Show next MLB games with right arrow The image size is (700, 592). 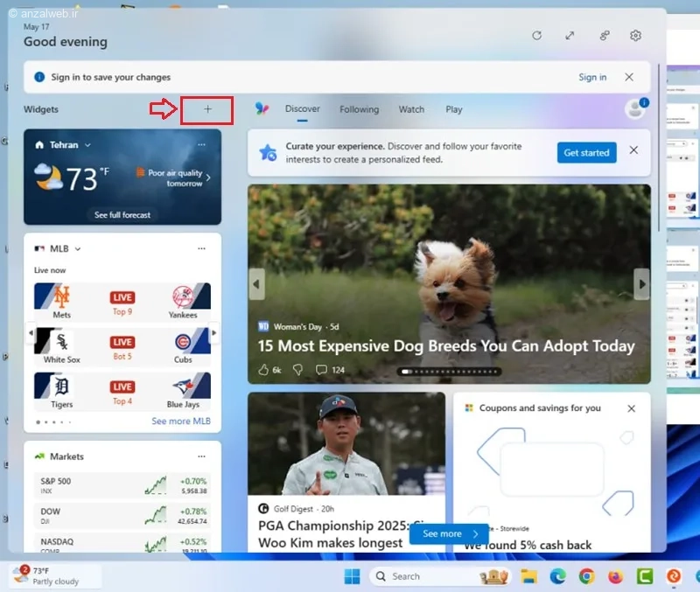tap(213, 333)
